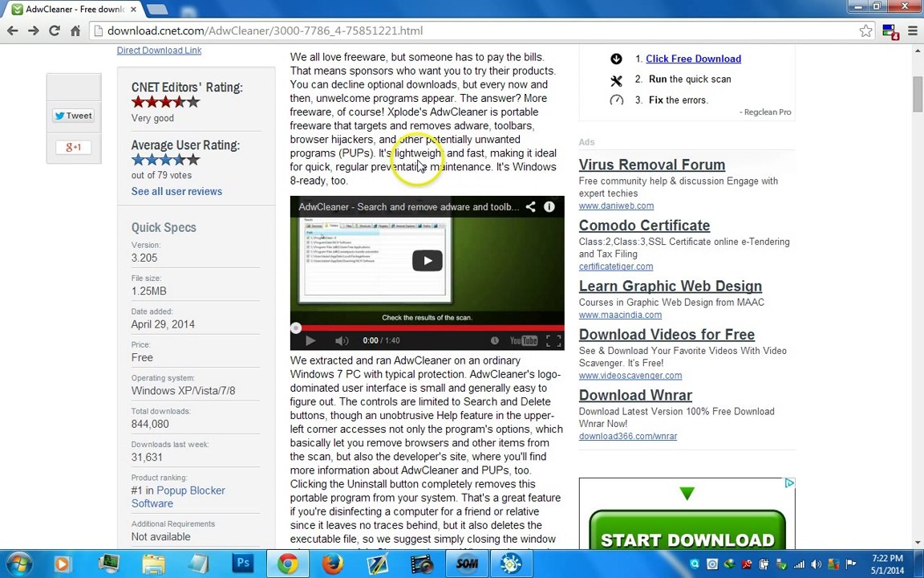Open the bug-icon application in taskbar

click(x=511, y=564)
